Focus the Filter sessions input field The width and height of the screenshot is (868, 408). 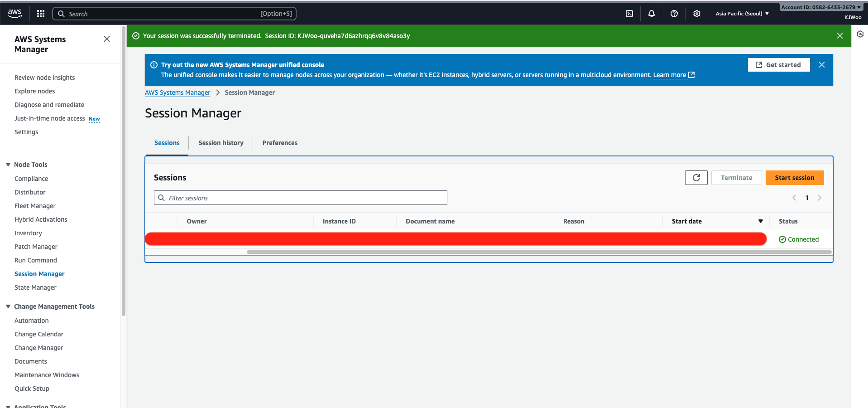[x=301, y=198]
